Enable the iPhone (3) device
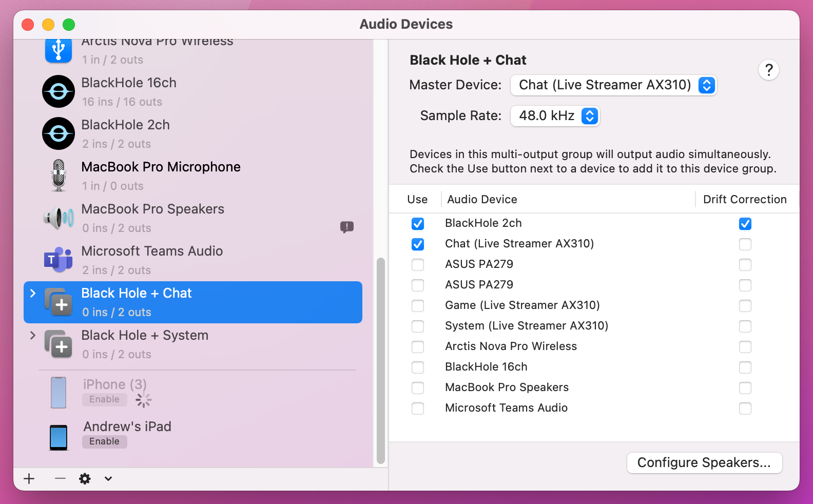The image size is (813, 504). pos(104,399)
